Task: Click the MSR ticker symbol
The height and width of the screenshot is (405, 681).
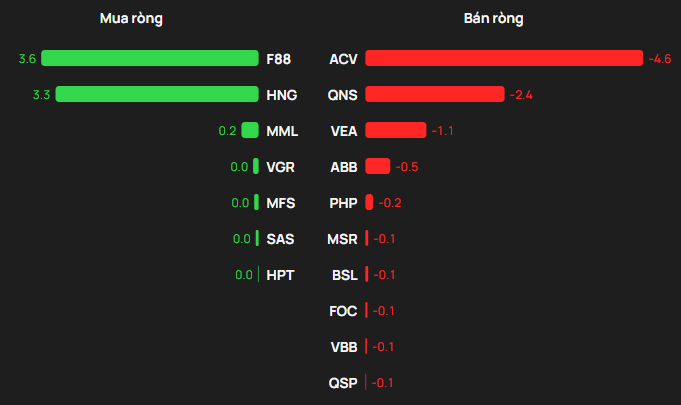Action: pos(342,239)
